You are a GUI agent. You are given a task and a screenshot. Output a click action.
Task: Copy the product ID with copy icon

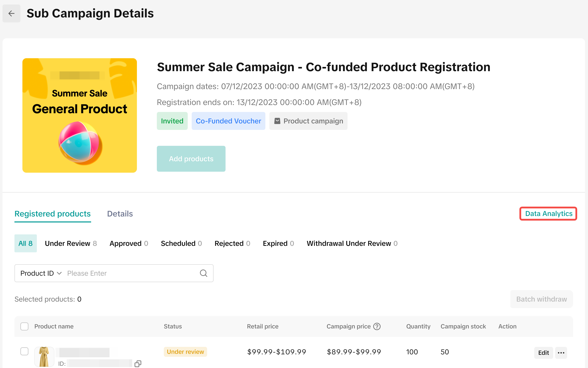[138, 364]
